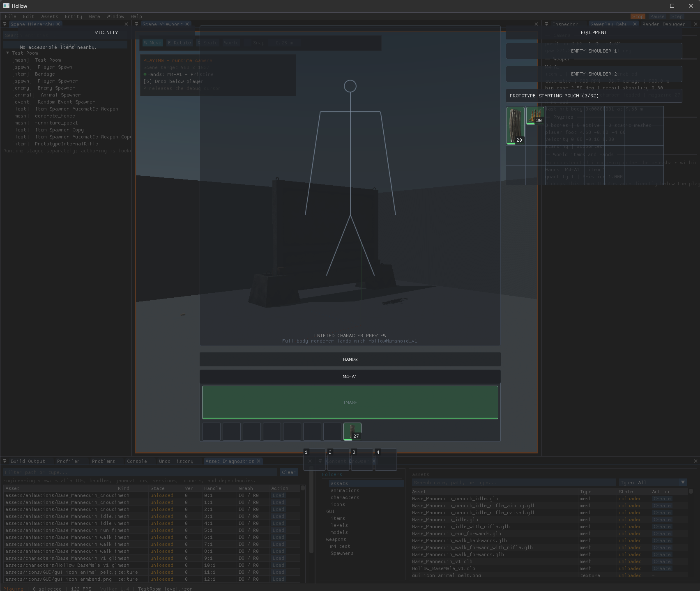Select the ammo item with count 30
The width and height of the screenshot is (700, 591).
pyautogui.click(x=535, y=116)
